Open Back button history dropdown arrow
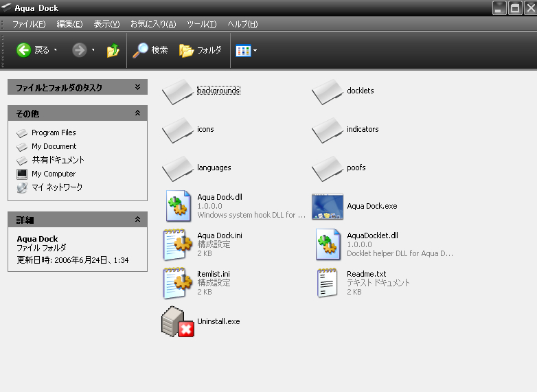 tap(55, 50)
